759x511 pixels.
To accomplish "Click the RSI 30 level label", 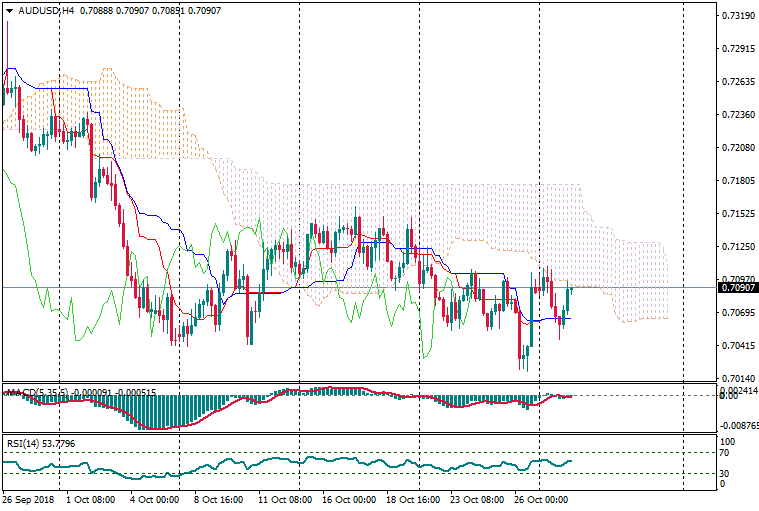I will coord(726,473).
